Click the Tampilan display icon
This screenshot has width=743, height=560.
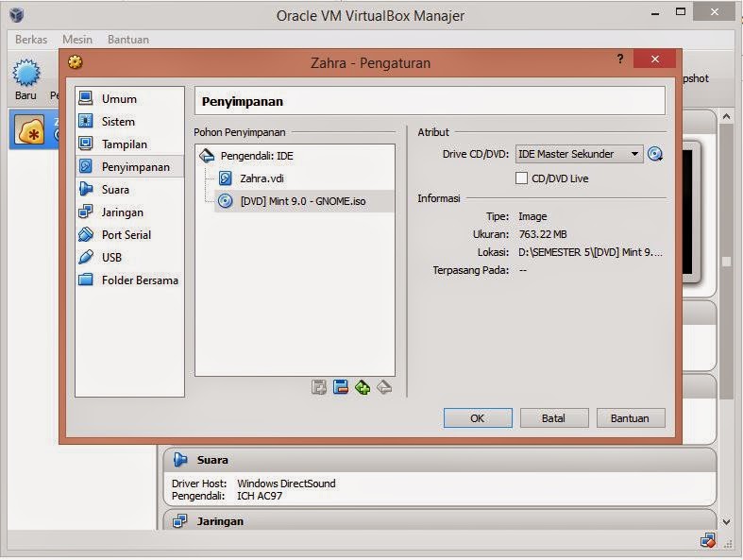[x=86, y=143]
